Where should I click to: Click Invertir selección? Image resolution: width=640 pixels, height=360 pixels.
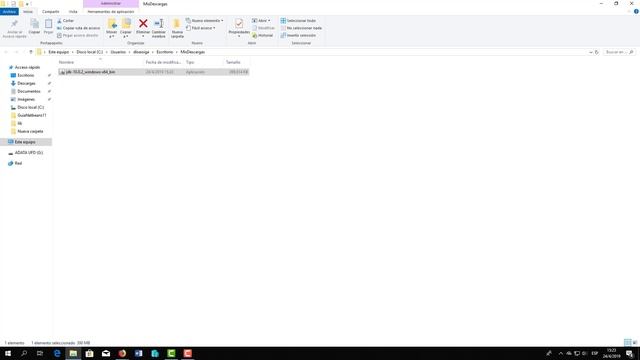(x=298, y=36)
